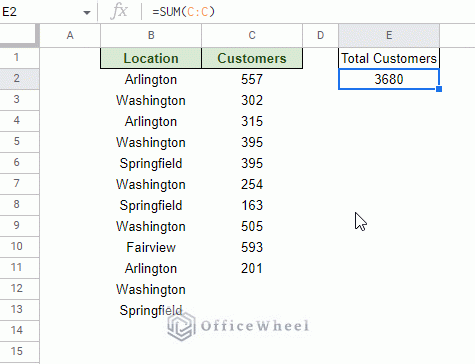The height and width of the screenshot is (364, 475).
Task: Select row 7 header
Action: pos(19,184)
